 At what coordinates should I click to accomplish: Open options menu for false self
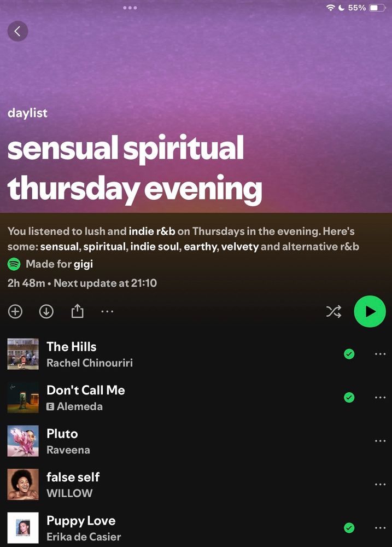[380, 484]
